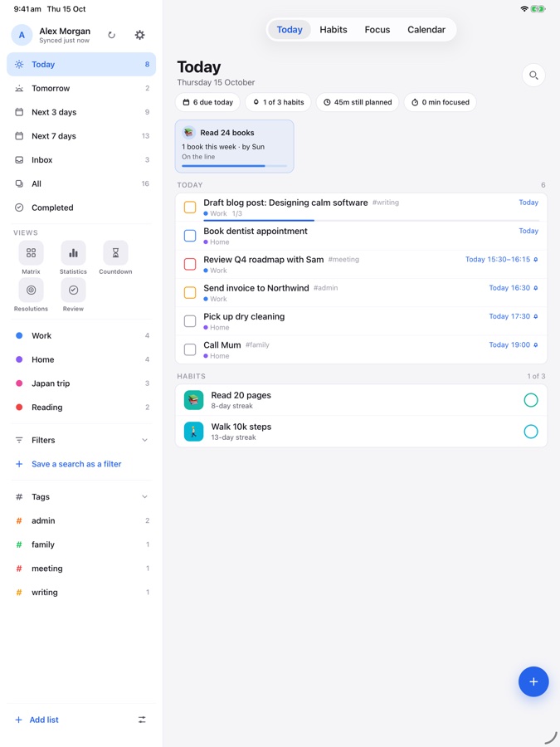Filter by family tag

[x=81, y=544]
